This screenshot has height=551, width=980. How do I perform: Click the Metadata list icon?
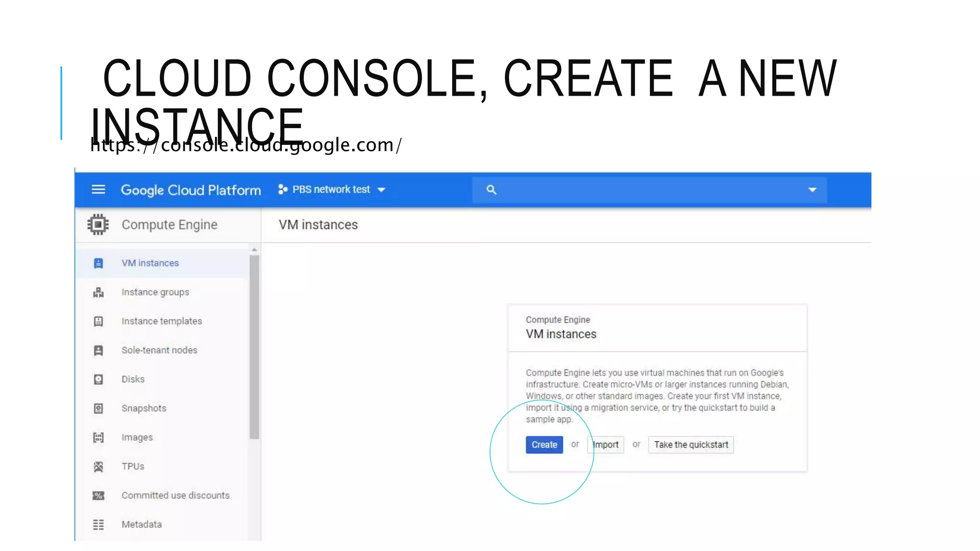coord(98,525)
